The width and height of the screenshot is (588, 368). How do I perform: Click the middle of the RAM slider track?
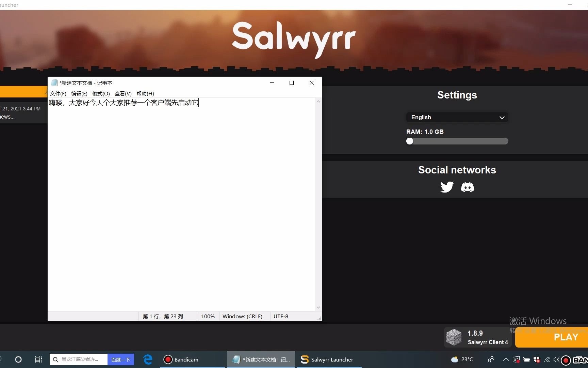[457, 141]
